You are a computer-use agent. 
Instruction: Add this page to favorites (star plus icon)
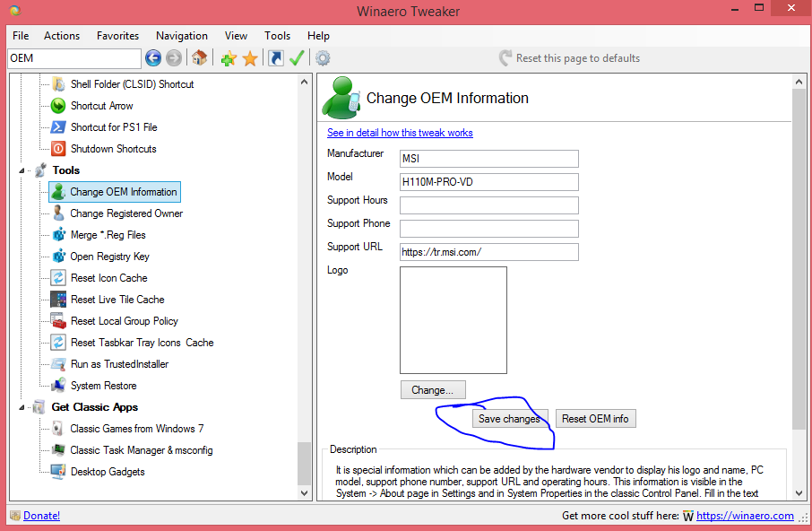[x=229, y=58]
